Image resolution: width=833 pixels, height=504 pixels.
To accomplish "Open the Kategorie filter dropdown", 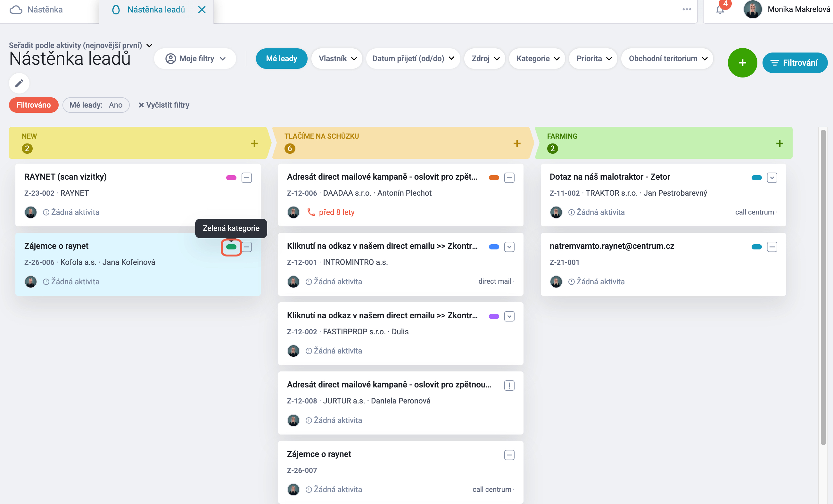I will pos(537,59).
